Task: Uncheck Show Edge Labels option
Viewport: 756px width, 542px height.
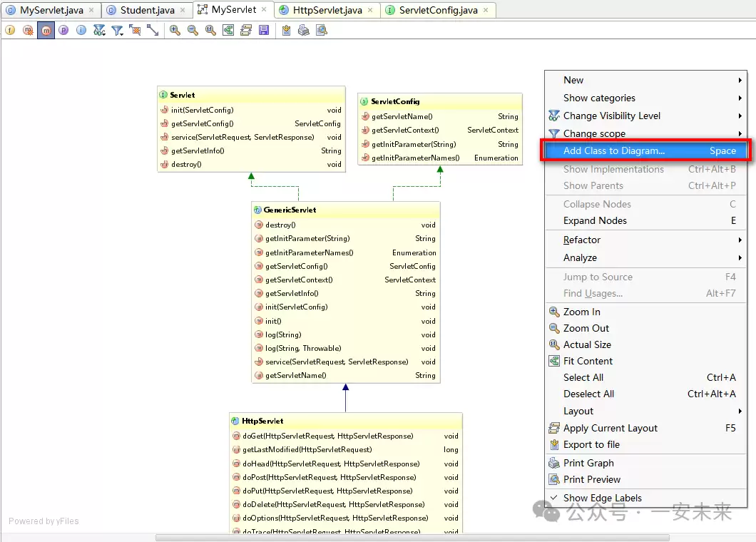Action: pyautogui.click(x=602, y=498)
